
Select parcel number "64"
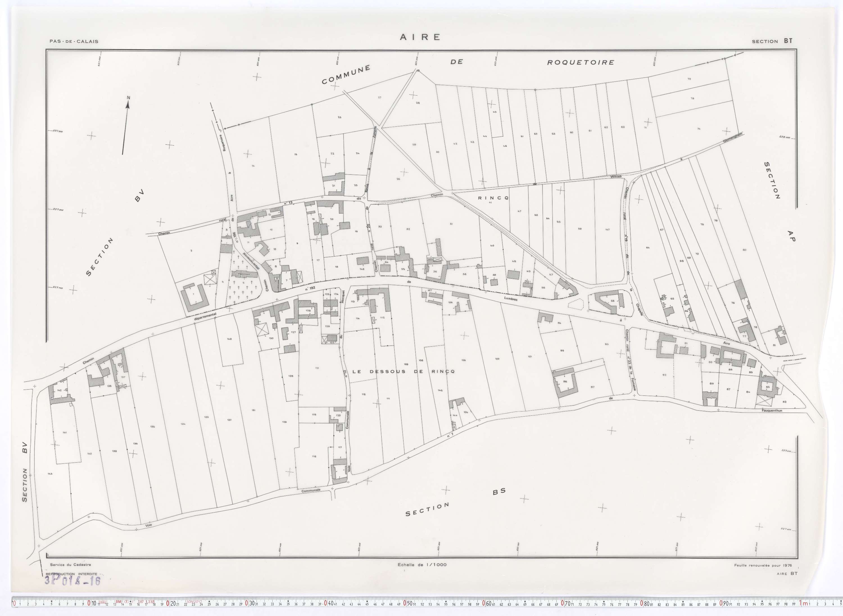[x=648, y=247]
